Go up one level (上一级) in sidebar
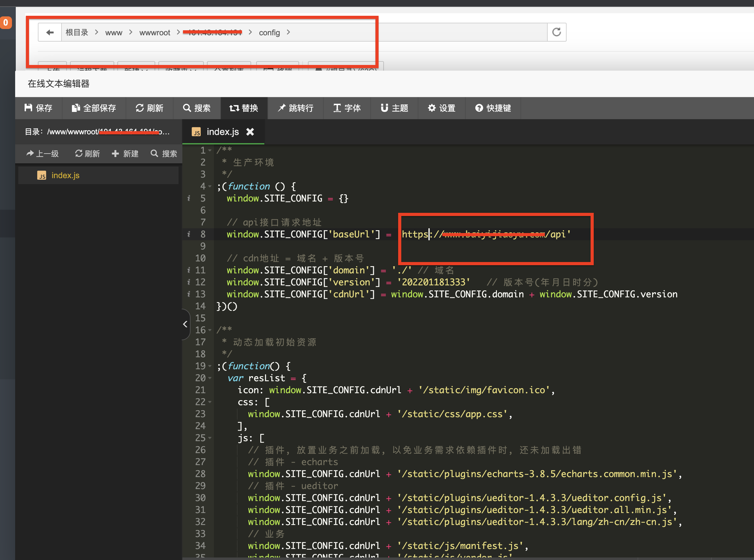Image resolution: width=754 pixels, height=560 pixels. click(x=42, y=154)
